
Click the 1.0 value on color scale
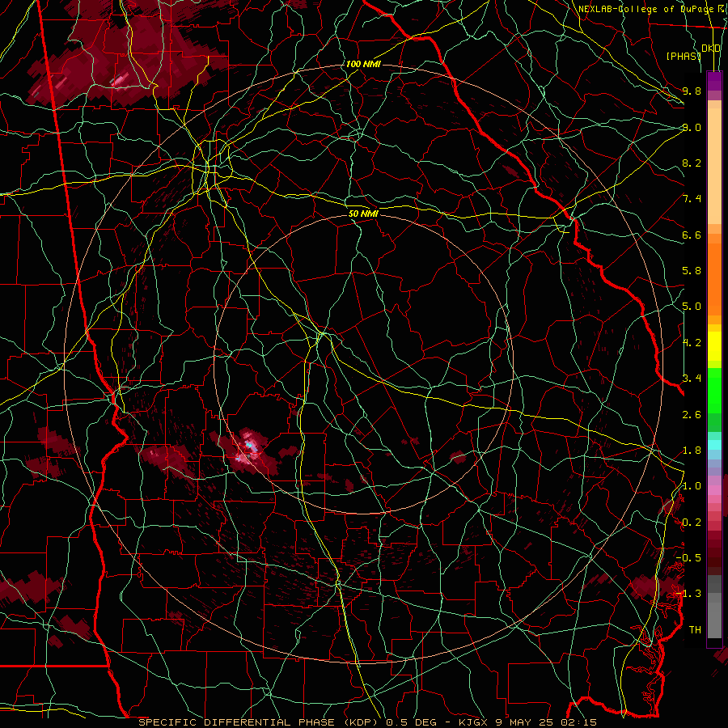pos(692,486)
